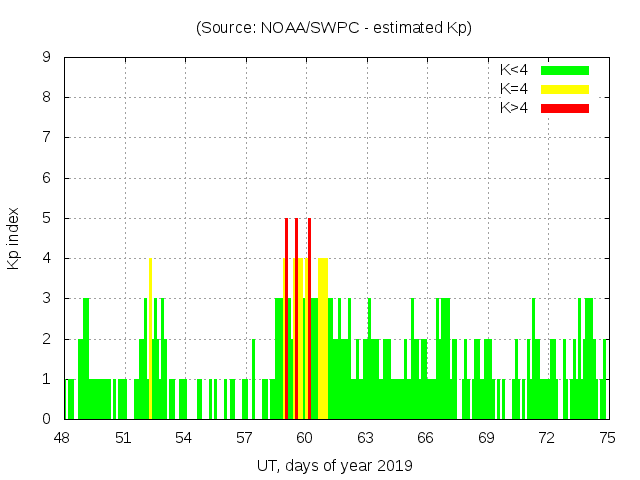The image size is (640, 480).
Task: Click x-axis tick label 75
Action: coord(606,438)
